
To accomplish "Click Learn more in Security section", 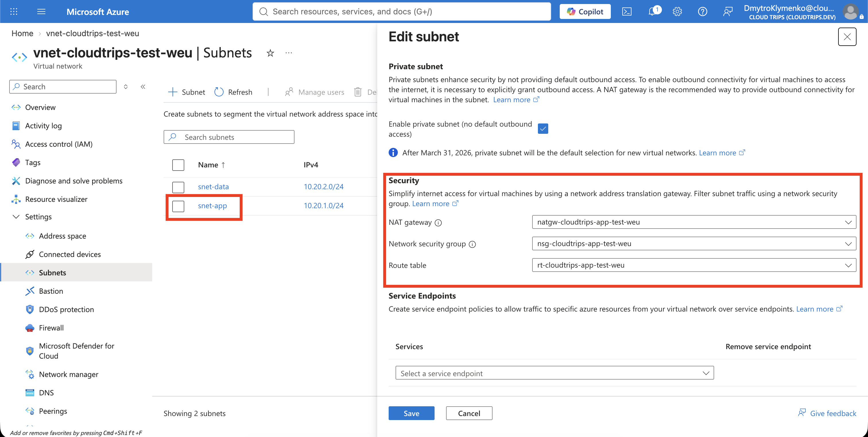I will (x=435, y=204).
